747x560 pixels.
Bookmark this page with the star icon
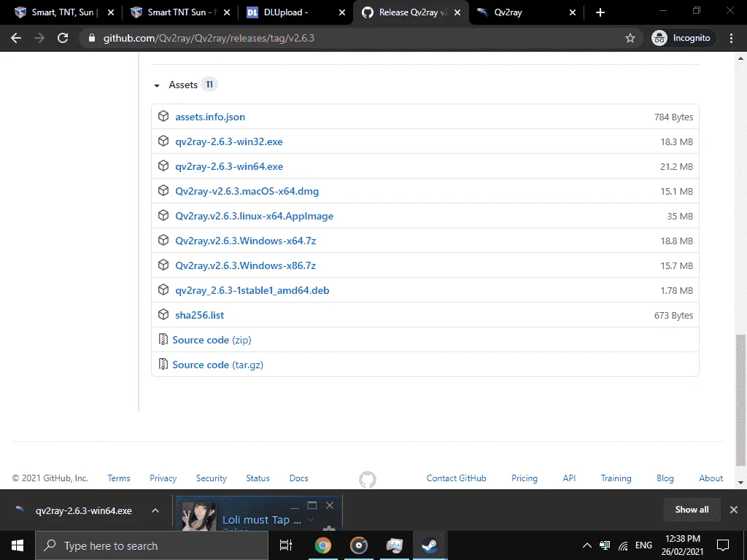tap(630, 38)
